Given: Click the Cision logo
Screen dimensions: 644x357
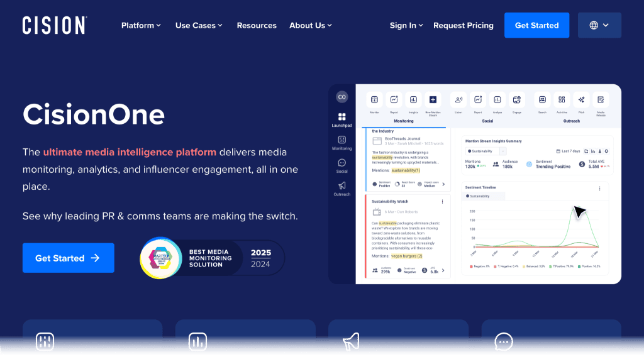Looking at the screenshot, I should click(55, 25).
